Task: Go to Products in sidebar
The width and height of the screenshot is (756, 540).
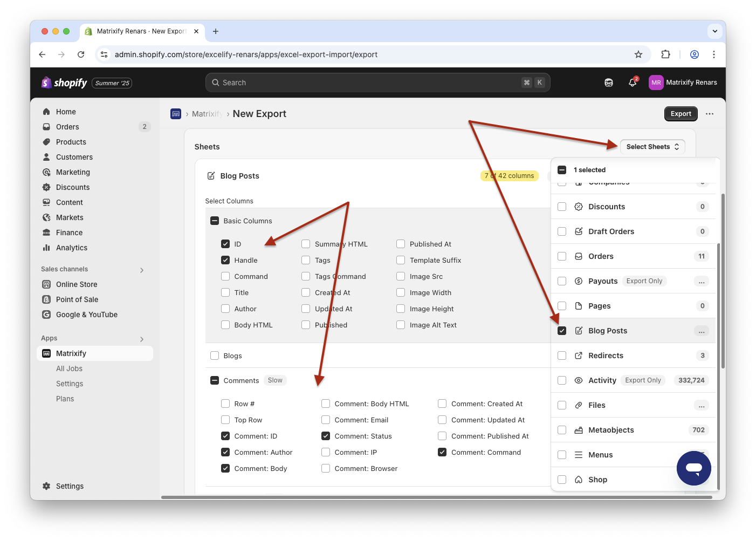Action: point(71,142)
